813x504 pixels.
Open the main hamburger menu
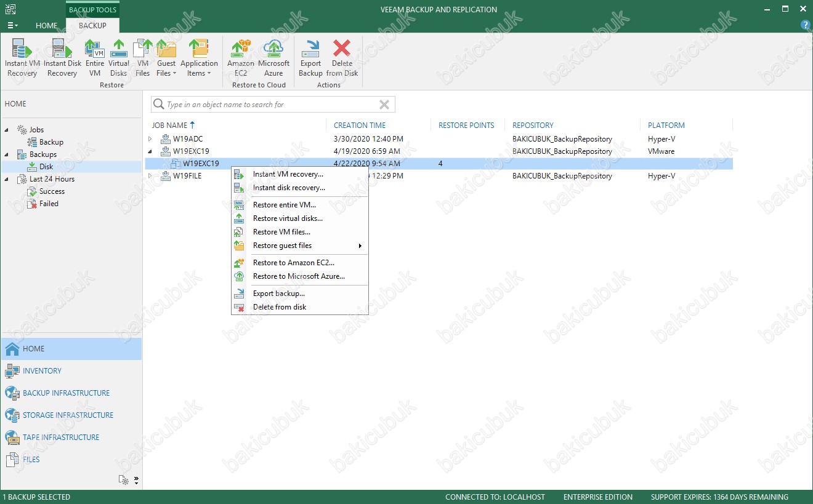(x=12, y=25)
